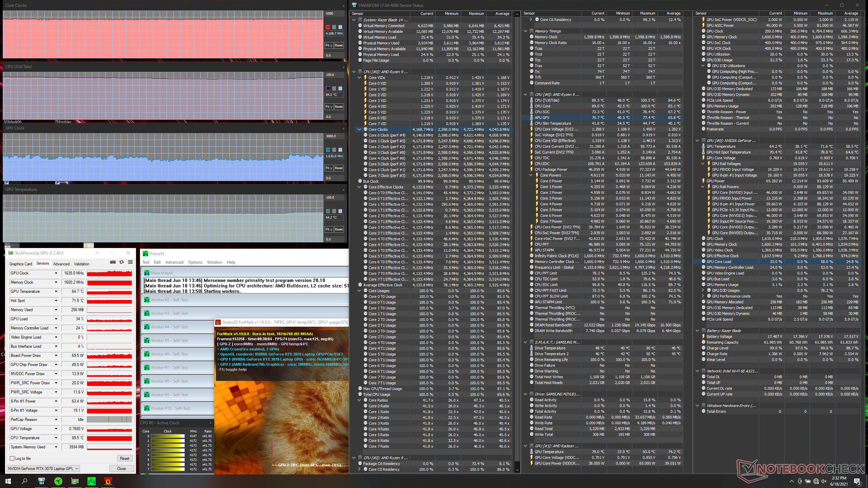Image resolution: width=868 pixels, height=488 pixels.
Task: Open the GPU Clock sensor dropdown
Action: pos(56,273)
